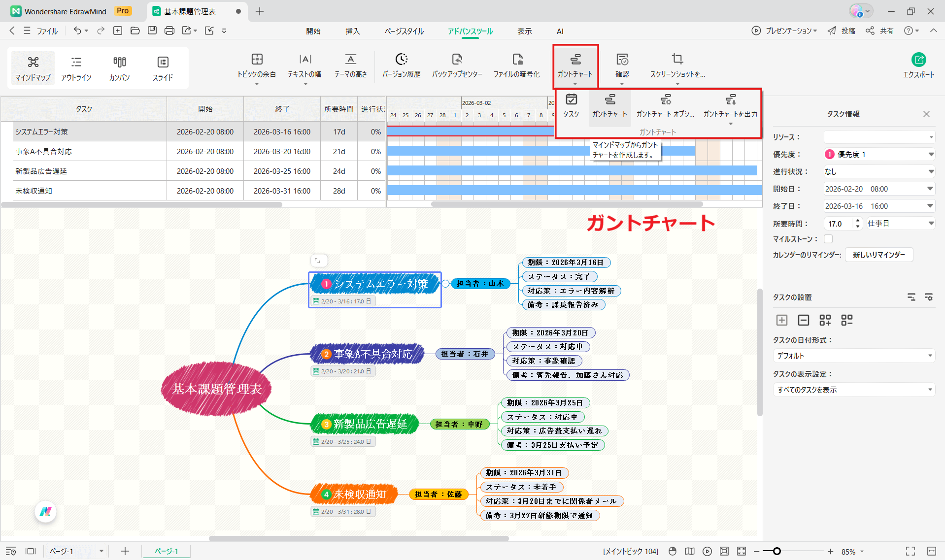The height and width of the screenshot is (560, 945).
Task: Open the AI menu
Action: click(560, 31)
